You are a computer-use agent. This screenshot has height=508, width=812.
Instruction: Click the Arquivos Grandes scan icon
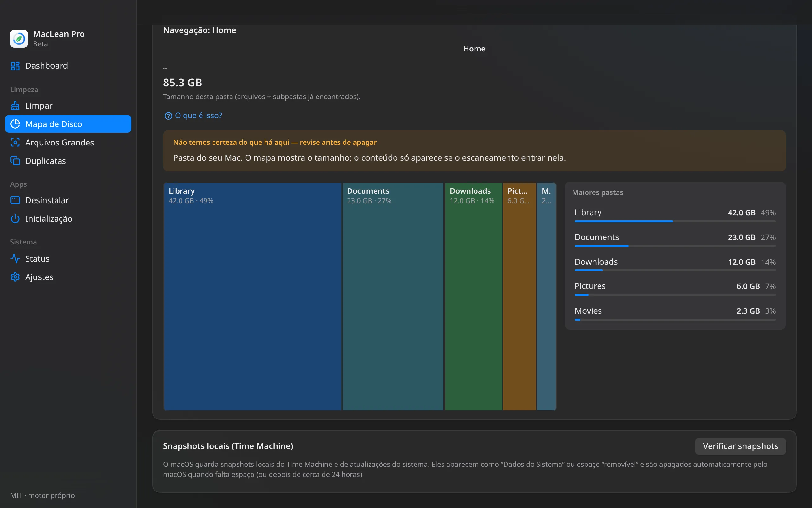point(15,143)
